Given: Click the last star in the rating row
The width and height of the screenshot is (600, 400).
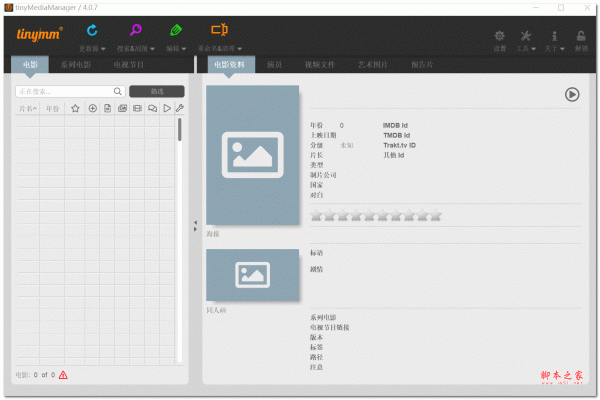Looking at the screenshot, I should (x=435, y=216).
